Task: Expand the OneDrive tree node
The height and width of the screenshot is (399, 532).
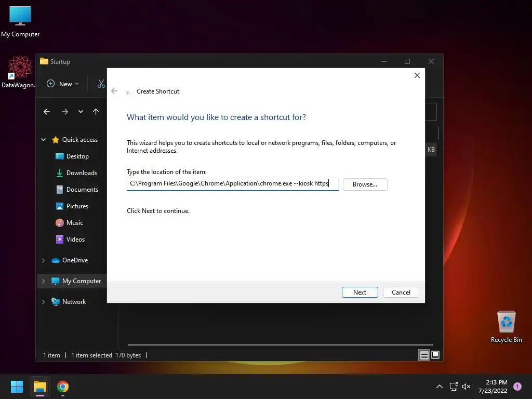Action: coord(44,260)
